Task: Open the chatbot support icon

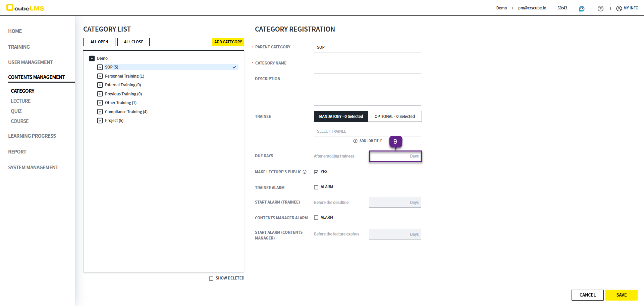Action: [582, 8]
